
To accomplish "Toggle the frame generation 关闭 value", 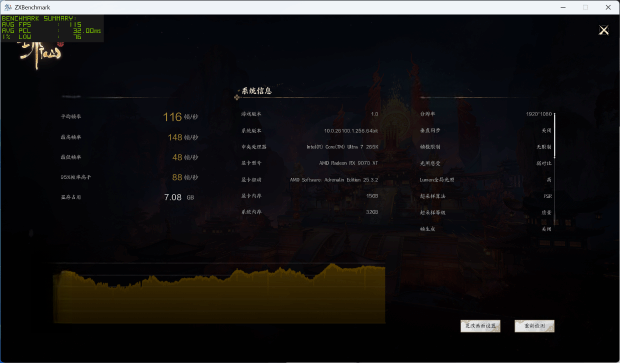I will click(x=546, y=229).
